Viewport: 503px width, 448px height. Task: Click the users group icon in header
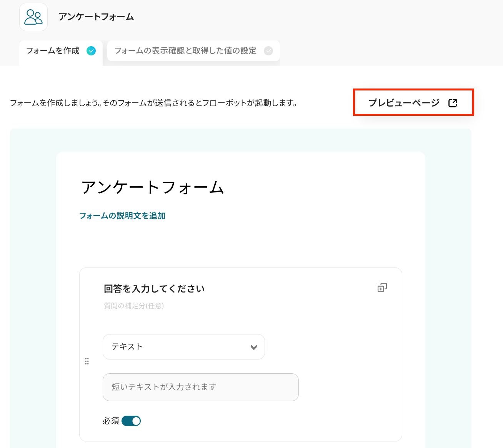click(33, 17)
